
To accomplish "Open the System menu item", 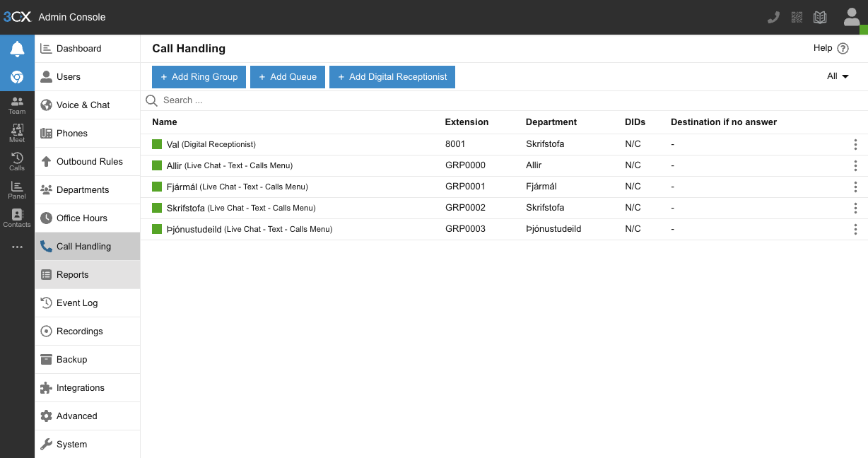I will coord(88,445).
